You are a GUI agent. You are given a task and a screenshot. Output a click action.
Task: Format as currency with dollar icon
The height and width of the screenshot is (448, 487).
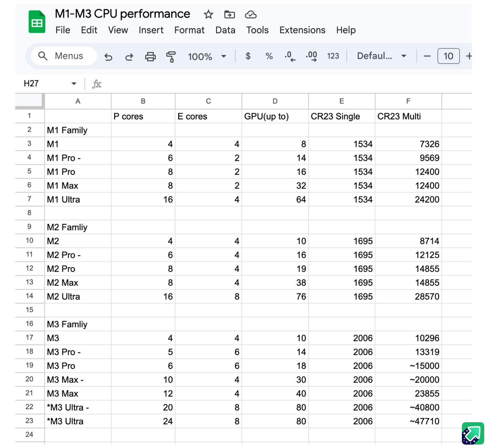click(x=248, y=56)
